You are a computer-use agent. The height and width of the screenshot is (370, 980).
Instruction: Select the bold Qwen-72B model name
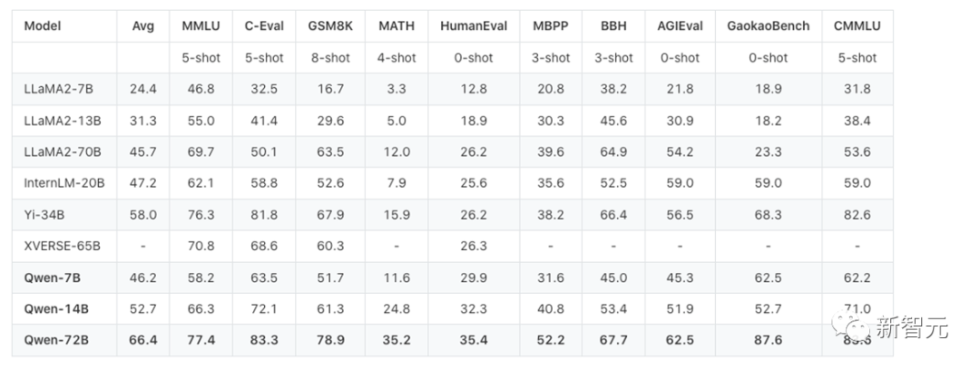coord(56,340)
